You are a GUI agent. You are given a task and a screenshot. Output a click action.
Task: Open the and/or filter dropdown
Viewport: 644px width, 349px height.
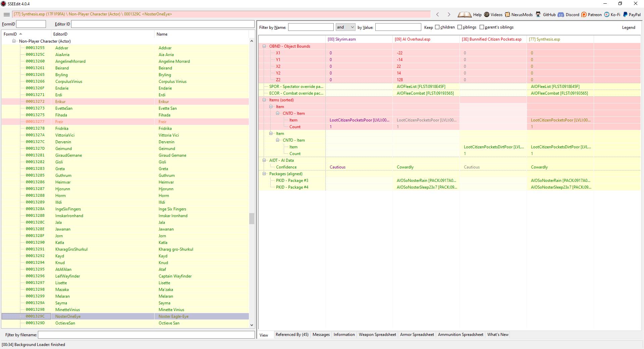pyautogui.click(x=352, y=27)
